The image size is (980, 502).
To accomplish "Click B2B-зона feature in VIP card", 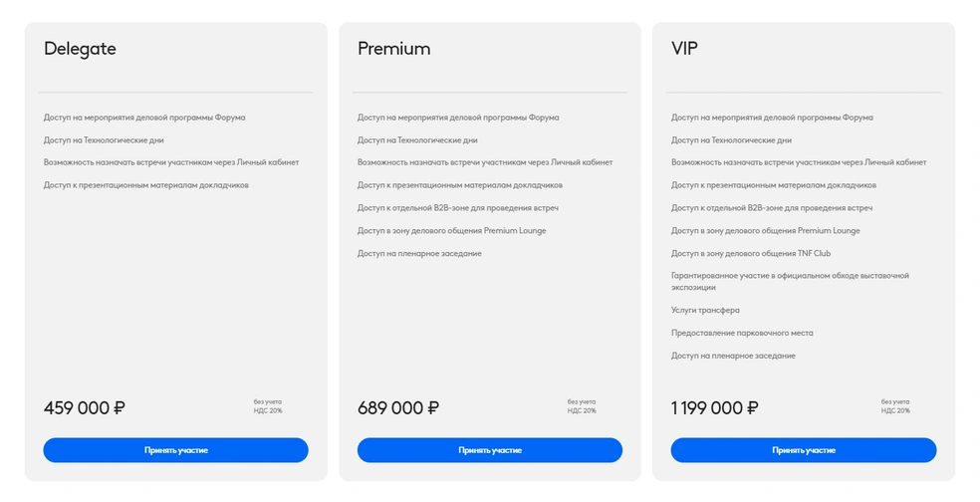I will (772, 207).
